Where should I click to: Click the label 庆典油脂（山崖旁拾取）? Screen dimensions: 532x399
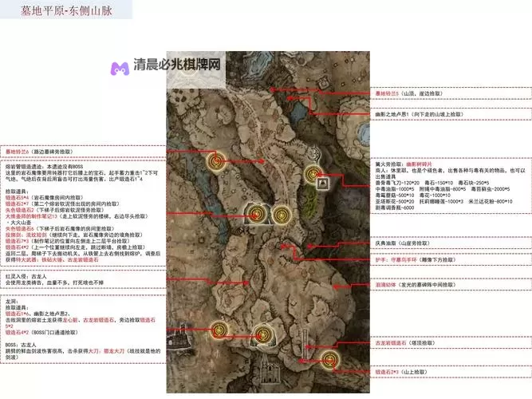[403, 243]
